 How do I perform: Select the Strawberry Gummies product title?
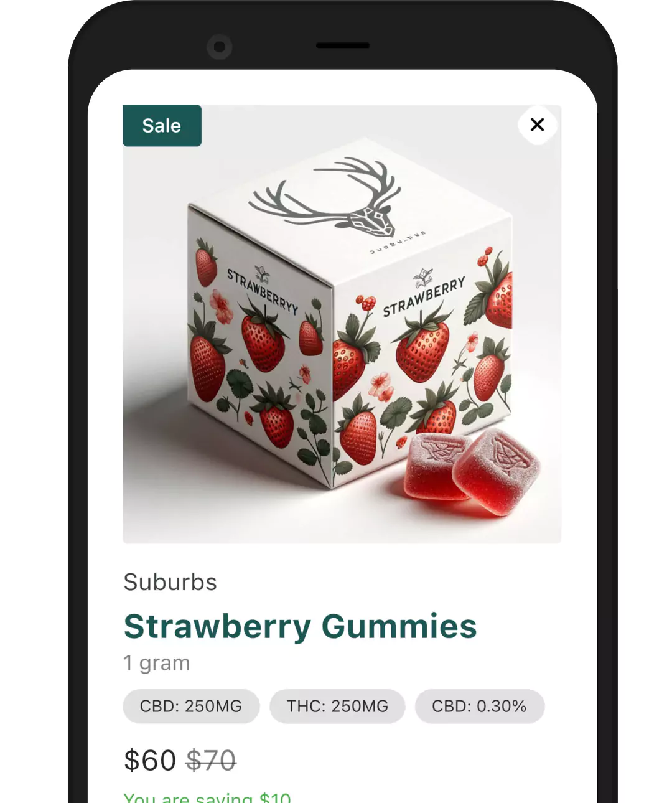(300, 626)
